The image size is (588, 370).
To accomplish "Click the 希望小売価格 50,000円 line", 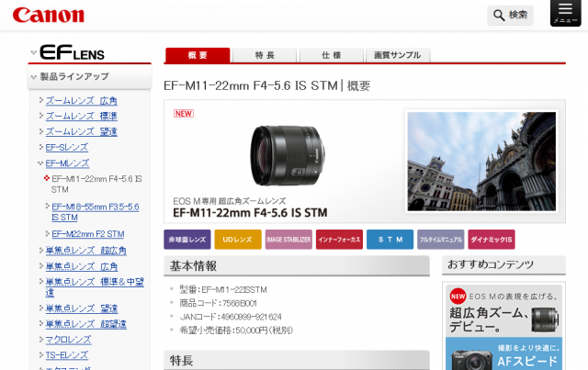I will point(236,331).
